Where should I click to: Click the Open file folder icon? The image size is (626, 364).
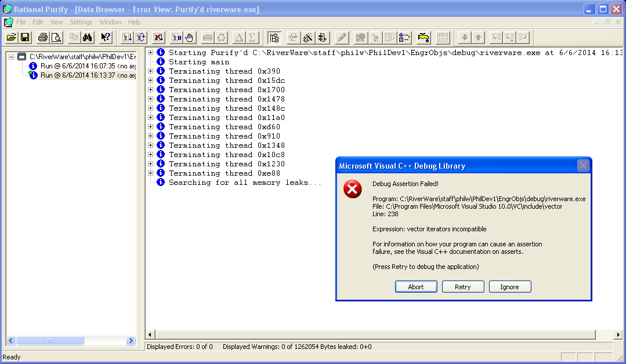(x=11, y=38)
